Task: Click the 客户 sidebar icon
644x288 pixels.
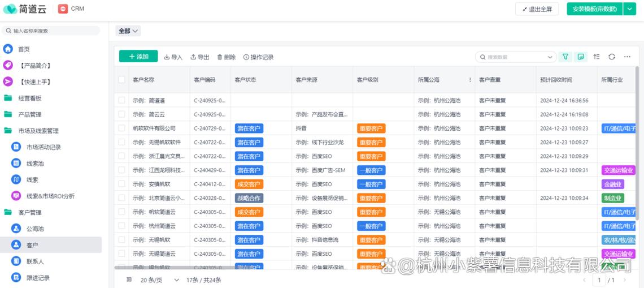Action: pyautogui.click(x=16, y=245)
